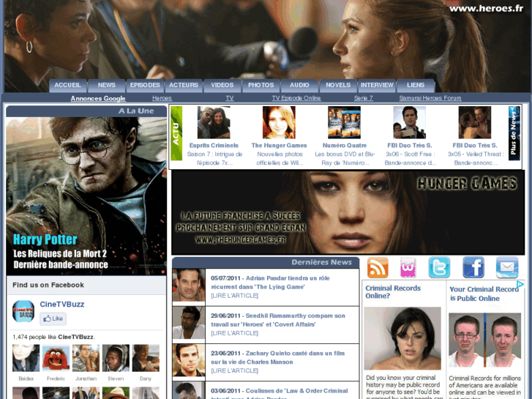Open the RSS feed icon
The width and height of the screenshot is (532, 399).
tap(378, 267)
